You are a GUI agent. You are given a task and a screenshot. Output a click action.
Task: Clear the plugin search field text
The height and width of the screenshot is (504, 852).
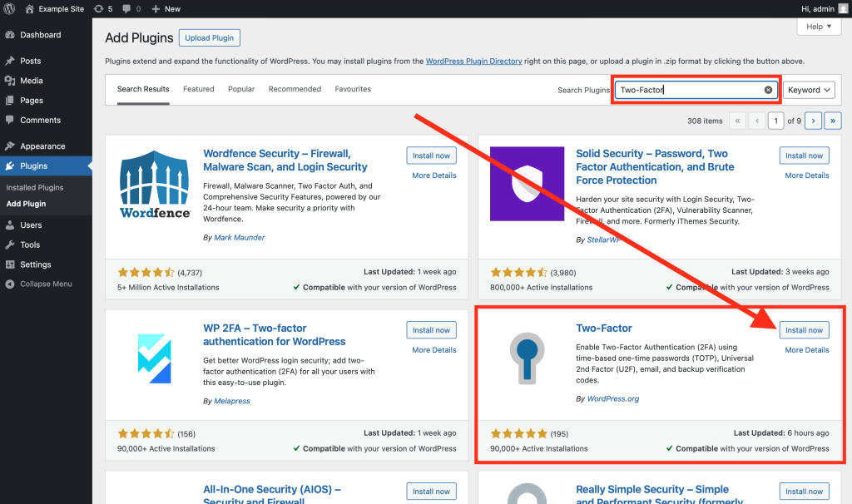768,90
